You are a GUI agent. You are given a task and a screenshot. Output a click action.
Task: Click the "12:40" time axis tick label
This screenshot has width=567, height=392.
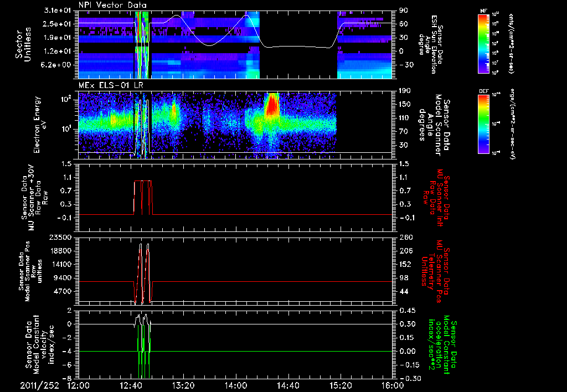(131, 385)
